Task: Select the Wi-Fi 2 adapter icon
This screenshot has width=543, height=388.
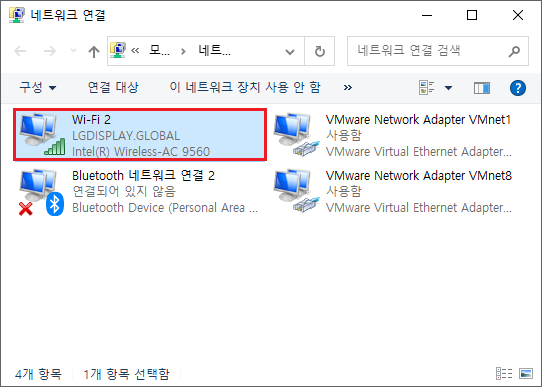Action: click(42, 134)
